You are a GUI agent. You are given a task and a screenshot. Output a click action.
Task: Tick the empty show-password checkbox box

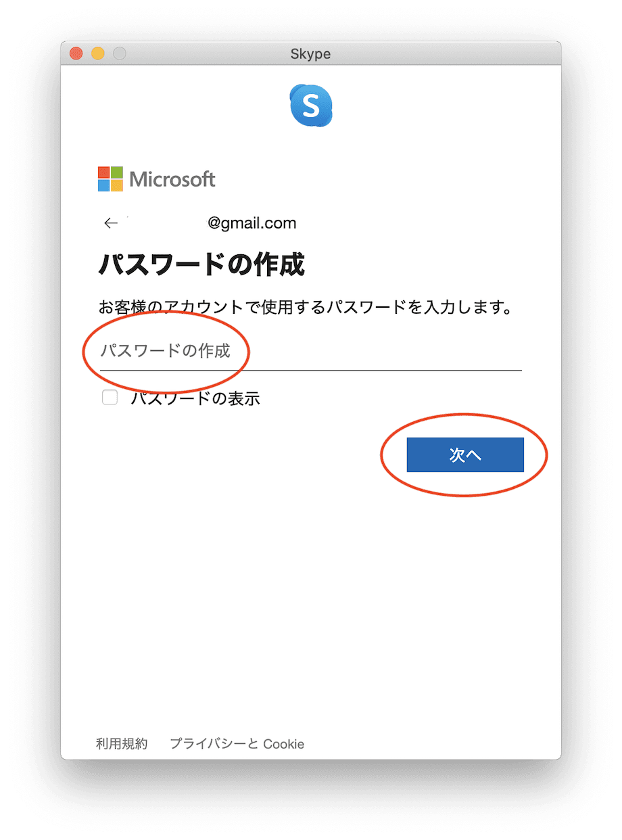tap(110, 398)
